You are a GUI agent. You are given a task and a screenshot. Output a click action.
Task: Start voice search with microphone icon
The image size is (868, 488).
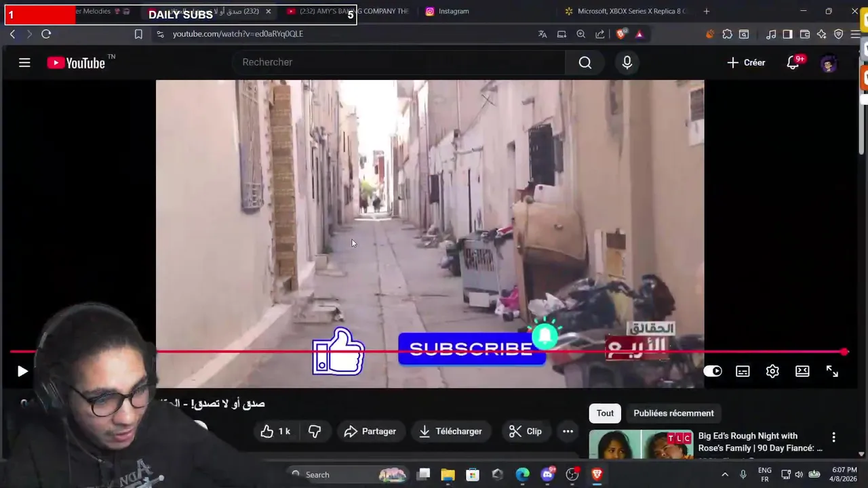pyautogui.click(x=627, y=62)
